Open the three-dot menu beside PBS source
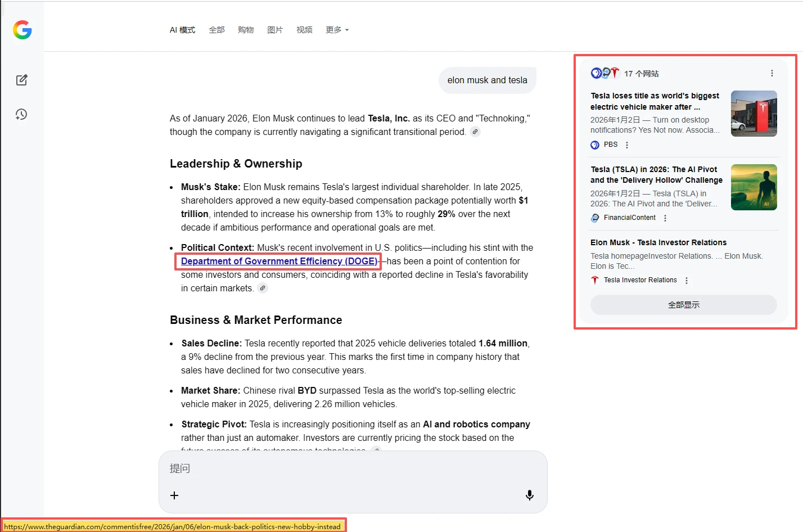This screenshot has height=532, width=803. [627, 145]
